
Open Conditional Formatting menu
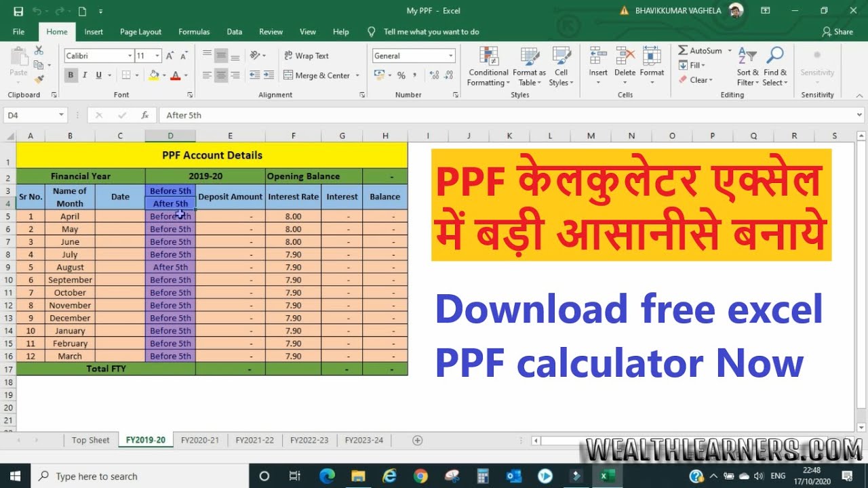click(488, 66)
